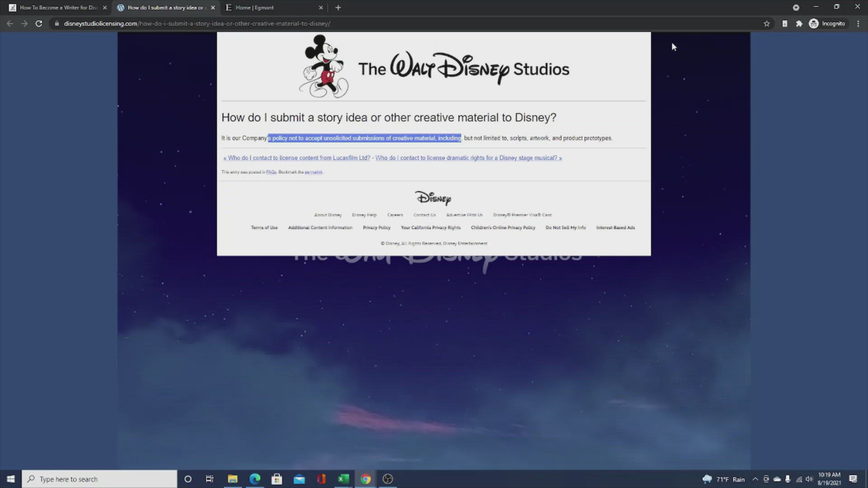868x488 pixels.
Task: Go back to the previous page
Action: (10, 23)
